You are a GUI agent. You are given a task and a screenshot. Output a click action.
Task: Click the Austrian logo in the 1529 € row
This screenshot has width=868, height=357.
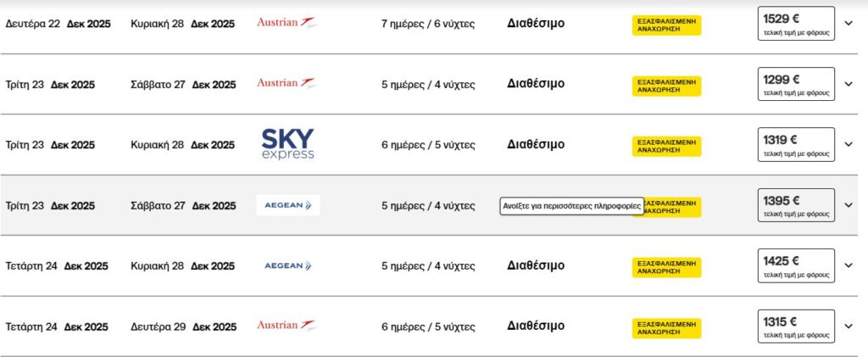click(287, 23)
